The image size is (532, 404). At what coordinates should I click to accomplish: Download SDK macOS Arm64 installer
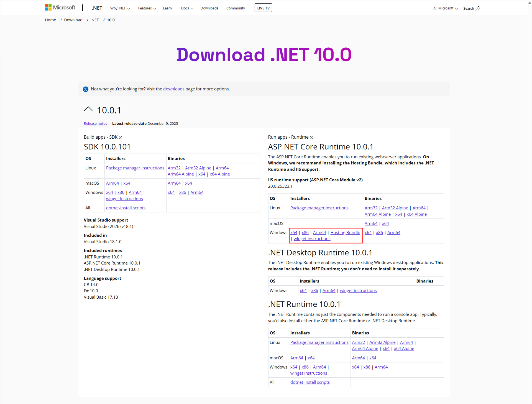coord(112,183)
